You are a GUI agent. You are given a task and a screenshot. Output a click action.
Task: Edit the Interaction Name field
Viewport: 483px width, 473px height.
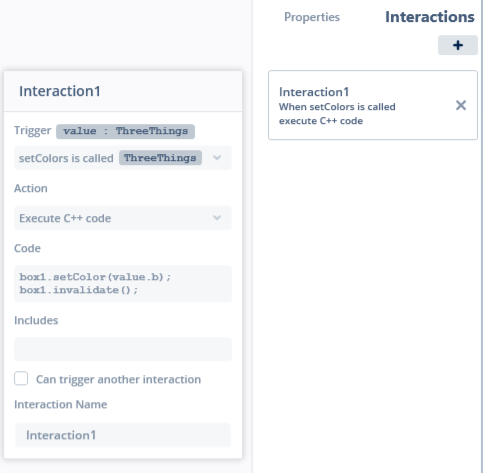click(x=123, y=435)
